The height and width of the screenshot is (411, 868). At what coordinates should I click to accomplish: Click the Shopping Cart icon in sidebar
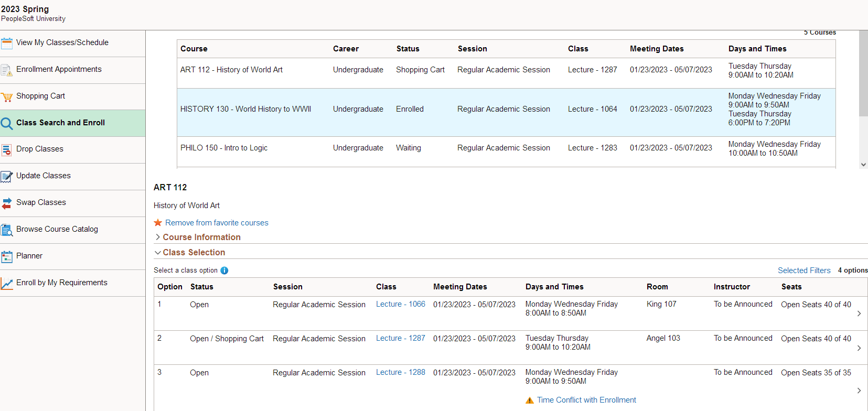click(x=7, y=96)
